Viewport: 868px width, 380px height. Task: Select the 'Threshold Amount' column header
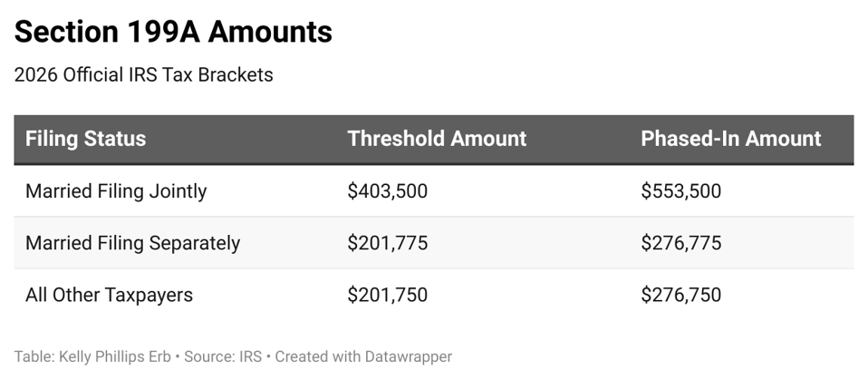point(437,139)
